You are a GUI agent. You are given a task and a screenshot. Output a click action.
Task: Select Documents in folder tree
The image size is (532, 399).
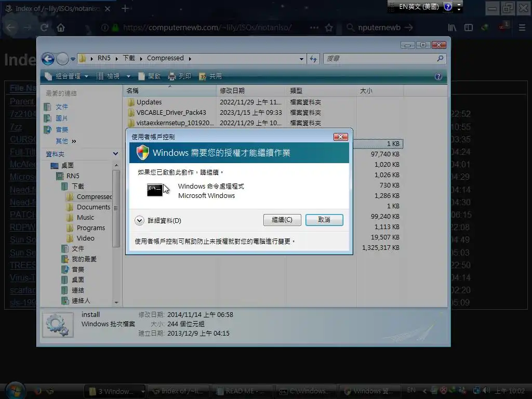click(x=88, y=207)
